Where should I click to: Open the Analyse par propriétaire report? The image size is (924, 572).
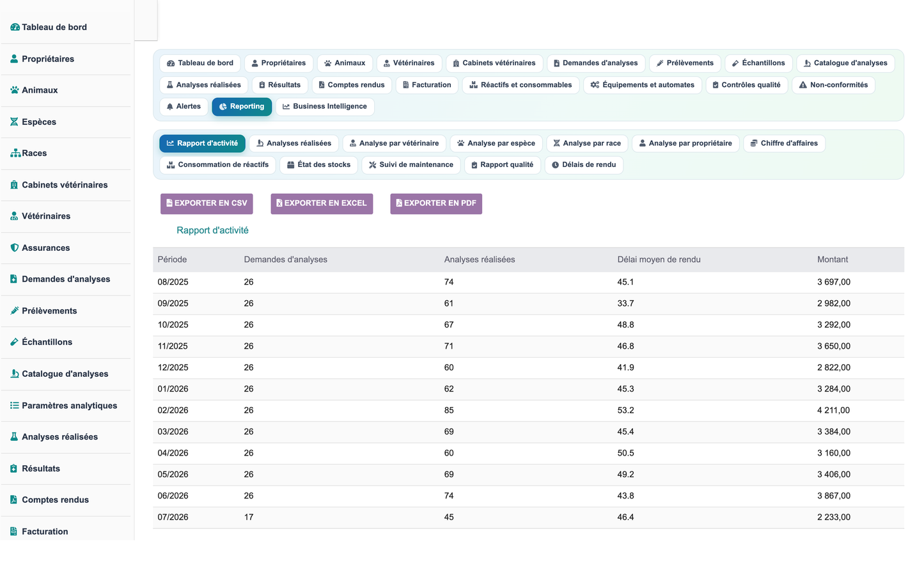point(685,143)
